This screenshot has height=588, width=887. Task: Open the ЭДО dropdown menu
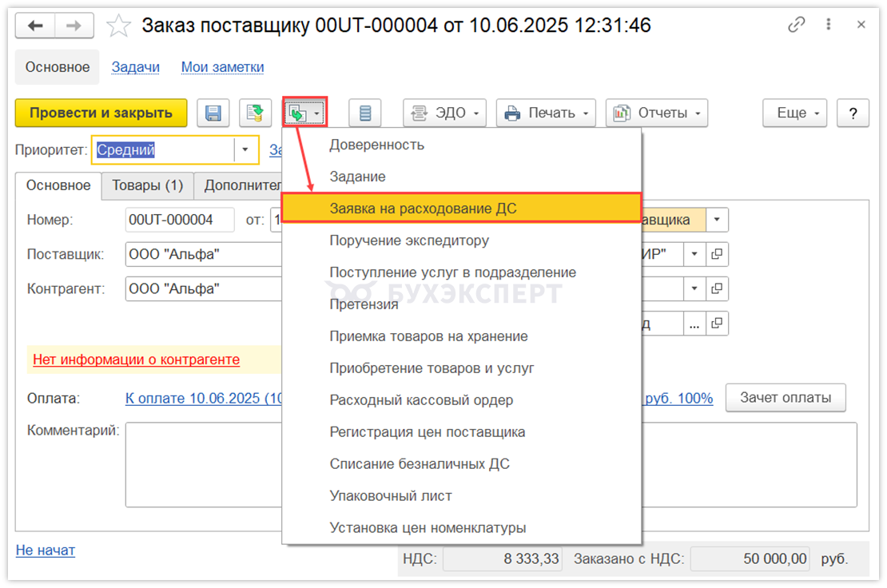pyautogui.click(x=445, y=113)
